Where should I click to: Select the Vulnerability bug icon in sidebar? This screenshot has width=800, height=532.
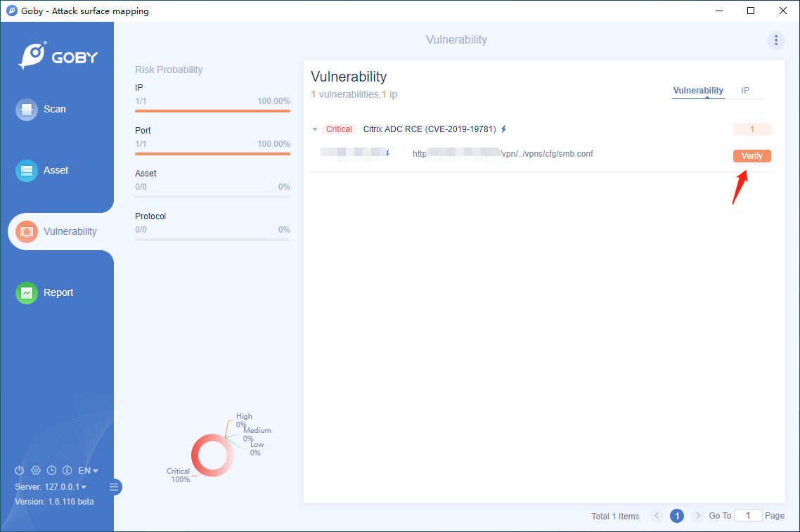point(27,232)
